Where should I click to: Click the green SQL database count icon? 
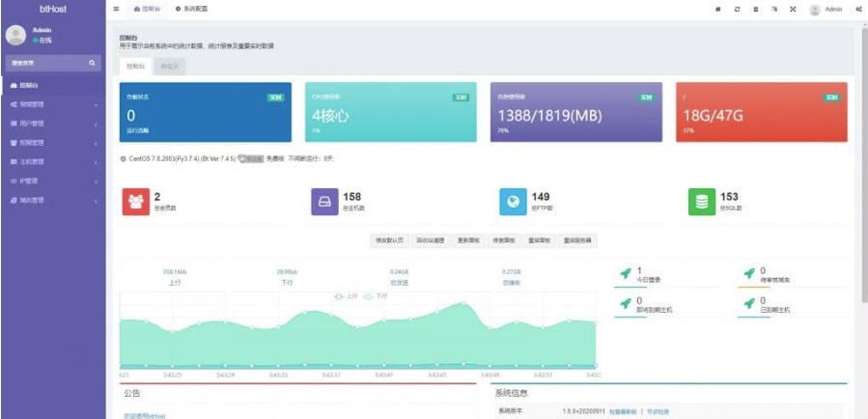701,202
